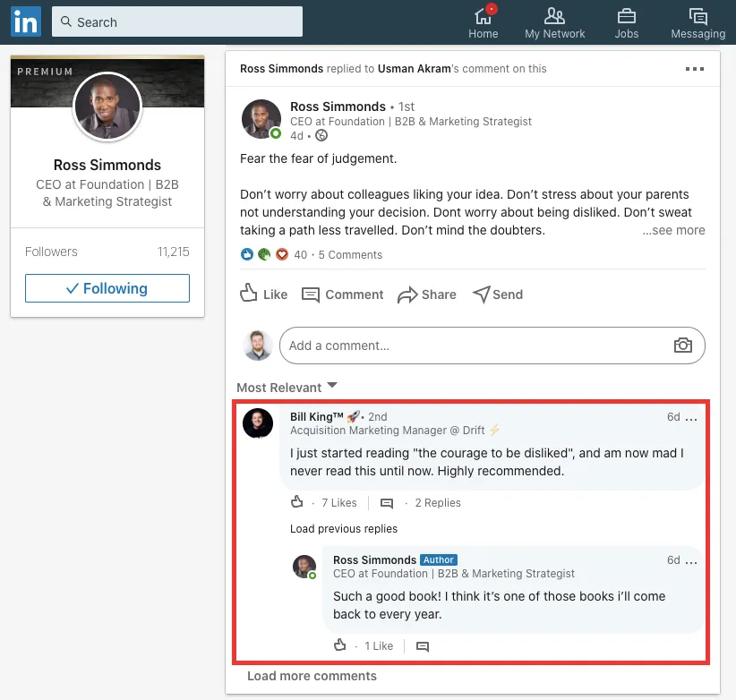
Task: Open the Comment icon below the post
Action: 342,294
